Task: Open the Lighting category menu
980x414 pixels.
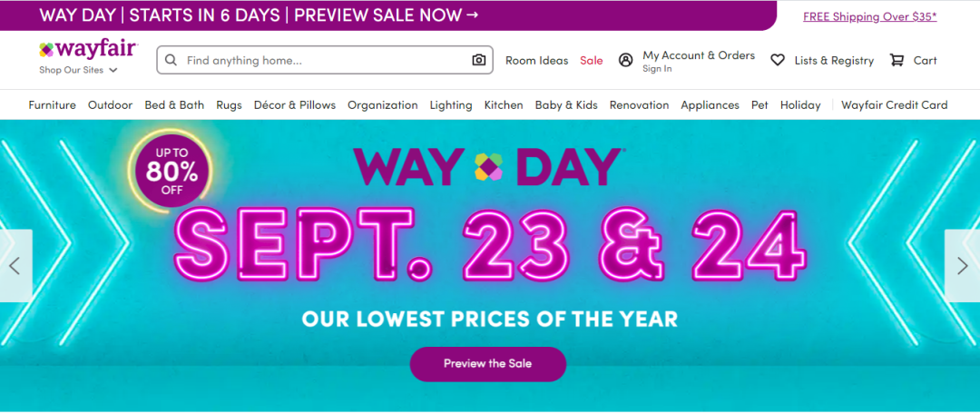Action: [451, 104]
